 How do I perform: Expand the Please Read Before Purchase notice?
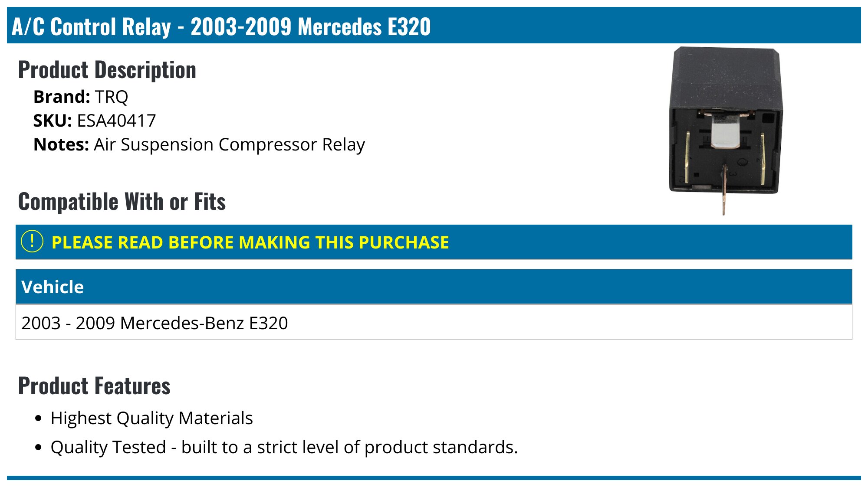point(250,242)
